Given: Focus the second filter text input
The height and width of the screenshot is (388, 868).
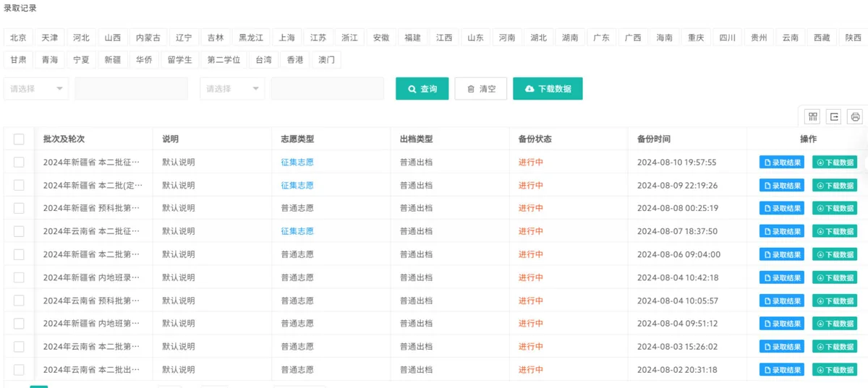Looking at the screenshot, I should point(328,89).
